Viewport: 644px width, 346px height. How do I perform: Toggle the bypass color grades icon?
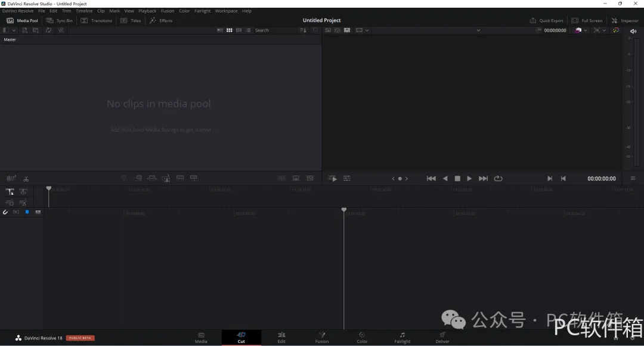pyautogui.click(x=615, y=30)
